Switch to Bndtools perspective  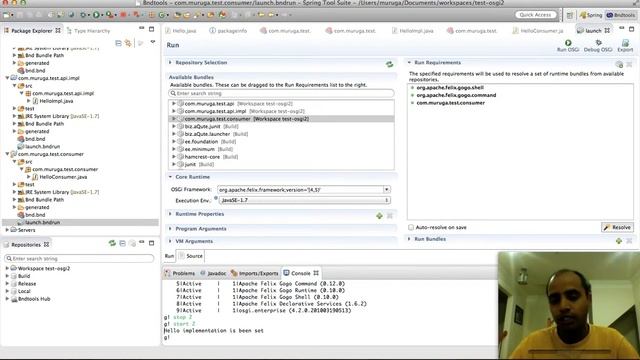click(620, 15)
